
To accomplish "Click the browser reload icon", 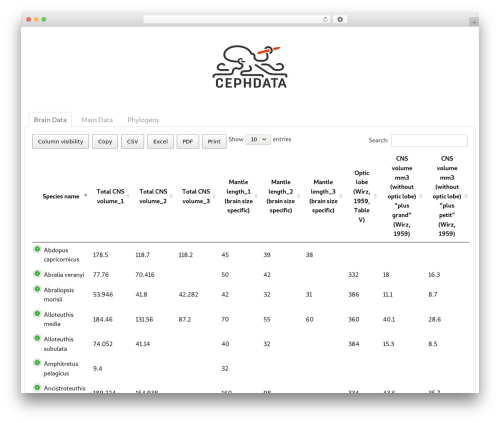I will click(325, 19).
